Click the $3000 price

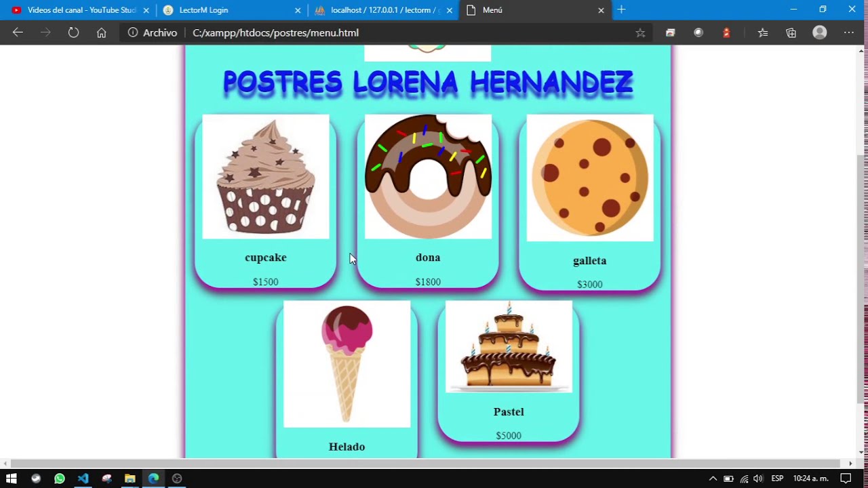click(590, 285)
